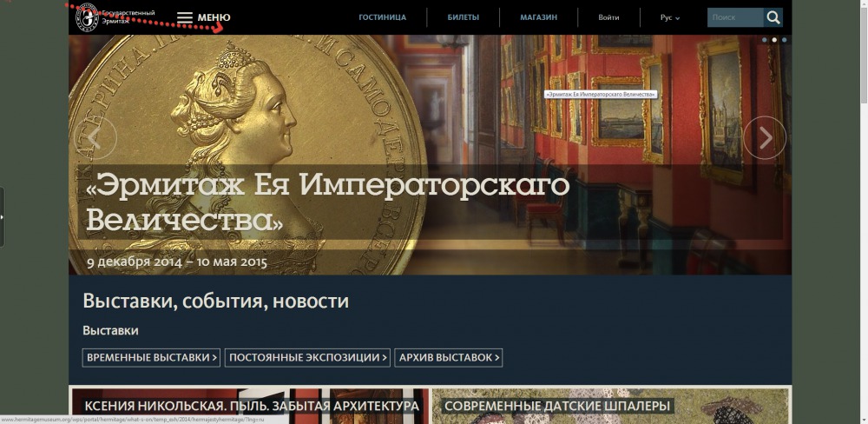Viewport: 868px width, 424px height.
Task: Go to the previous slide arrow
Action: tap(95, 138)
